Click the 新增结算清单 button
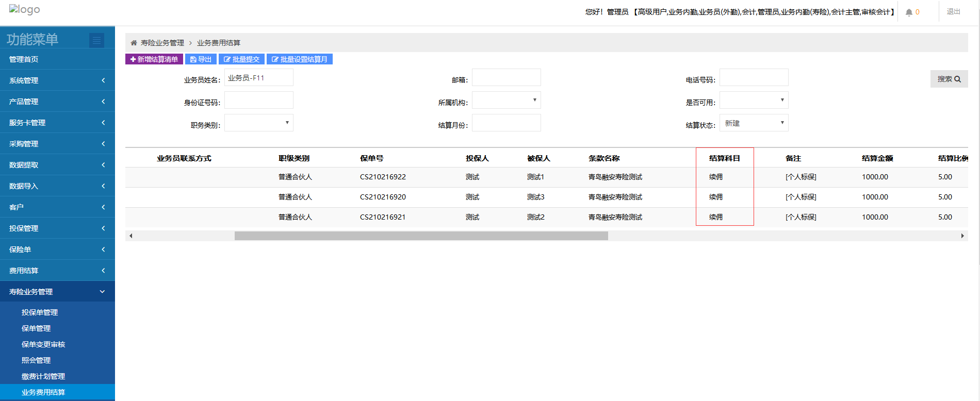 click(154, 59)
